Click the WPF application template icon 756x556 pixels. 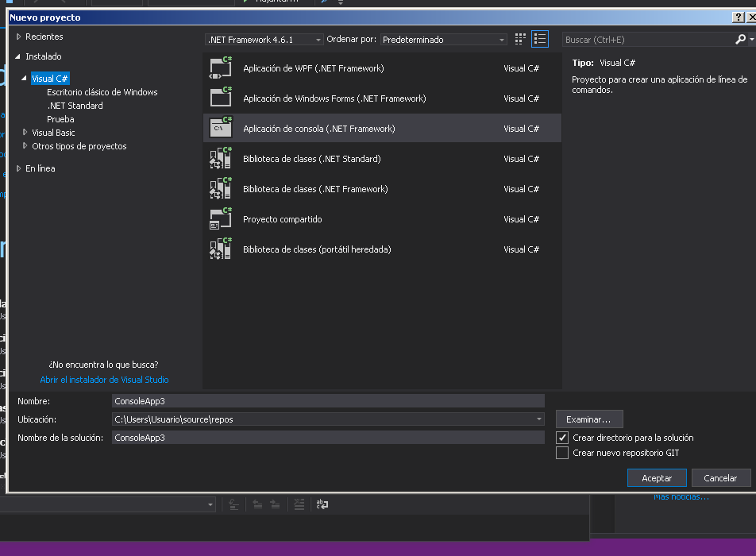221,68
